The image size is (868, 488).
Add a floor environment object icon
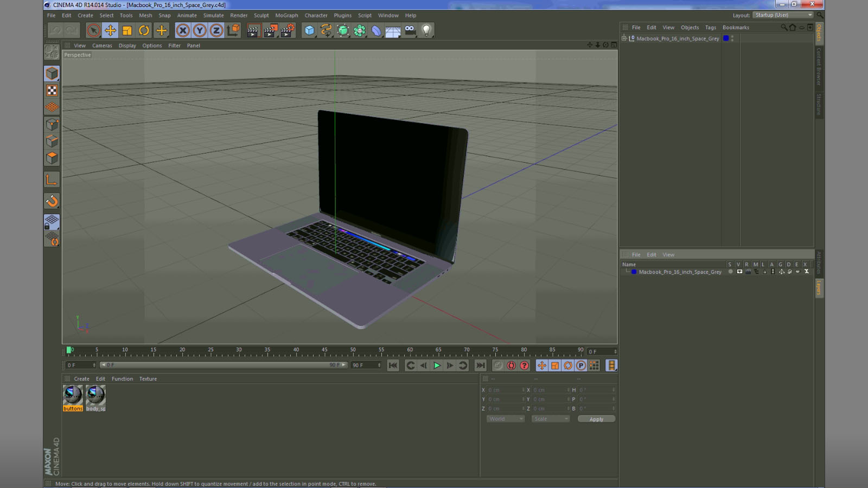click(x=393, y=30)
